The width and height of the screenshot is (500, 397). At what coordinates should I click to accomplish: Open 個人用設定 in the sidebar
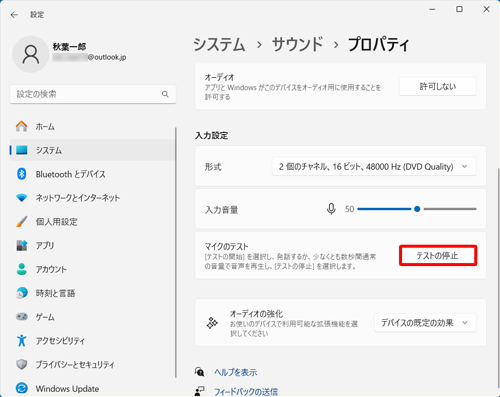pos(92,222)
